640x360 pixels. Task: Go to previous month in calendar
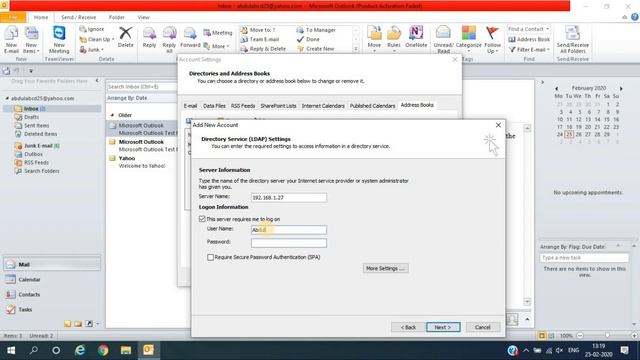point(556,88)
